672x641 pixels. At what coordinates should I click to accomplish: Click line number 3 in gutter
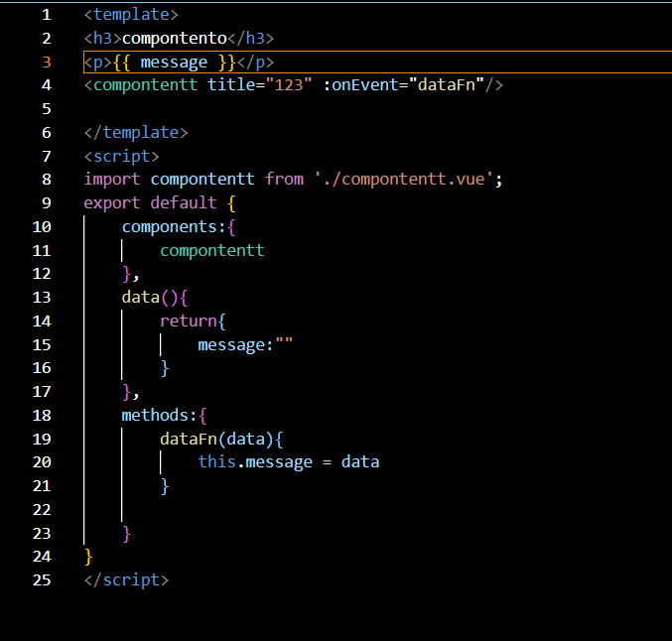point(47,63)
